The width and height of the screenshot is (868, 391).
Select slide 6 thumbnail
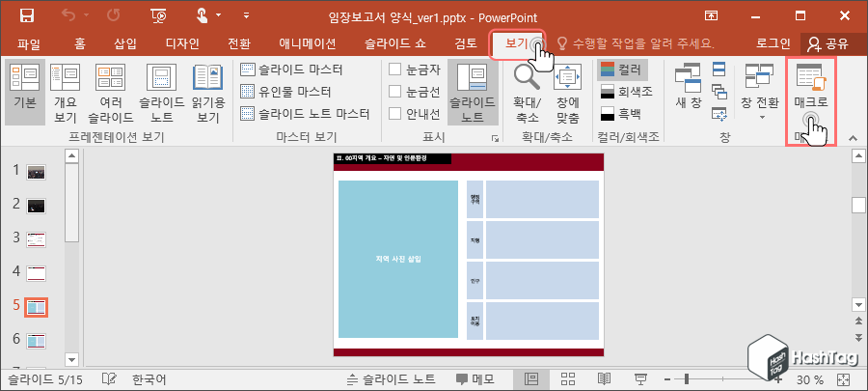click(x=37, y=341)
